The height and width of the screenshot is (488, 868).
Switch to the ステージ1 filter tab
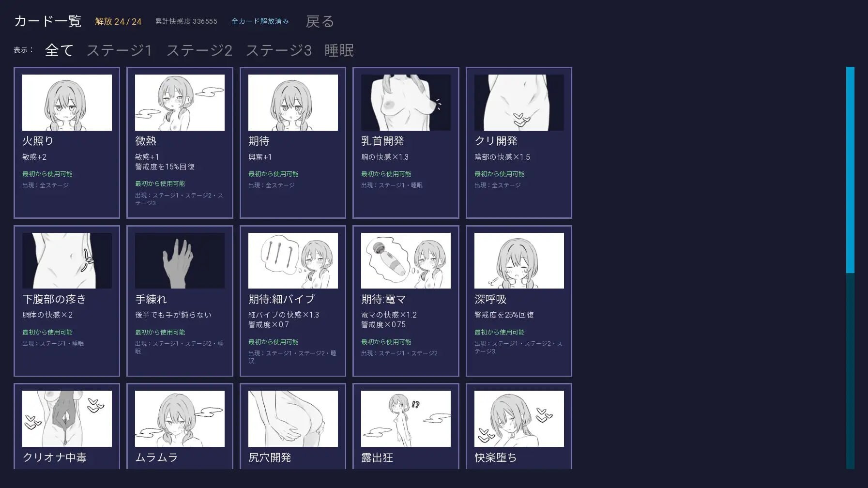tap(120, 50)
